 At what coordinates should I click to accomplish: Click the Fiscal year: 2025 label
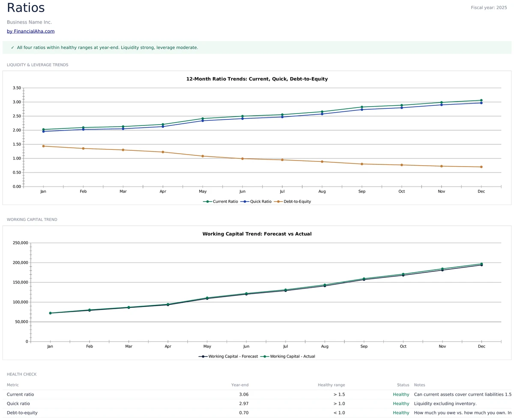(x=489, y=8)
